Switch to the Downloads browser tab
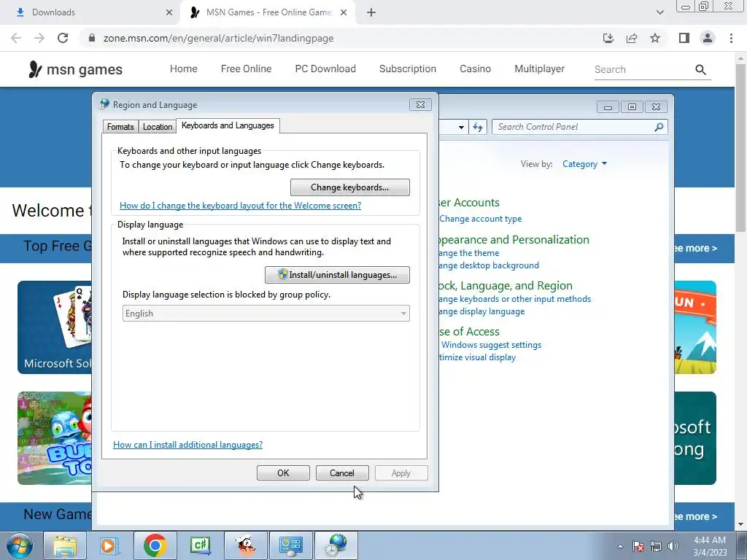The height and width of the screenshot is (560, 747). click(94, 12)
